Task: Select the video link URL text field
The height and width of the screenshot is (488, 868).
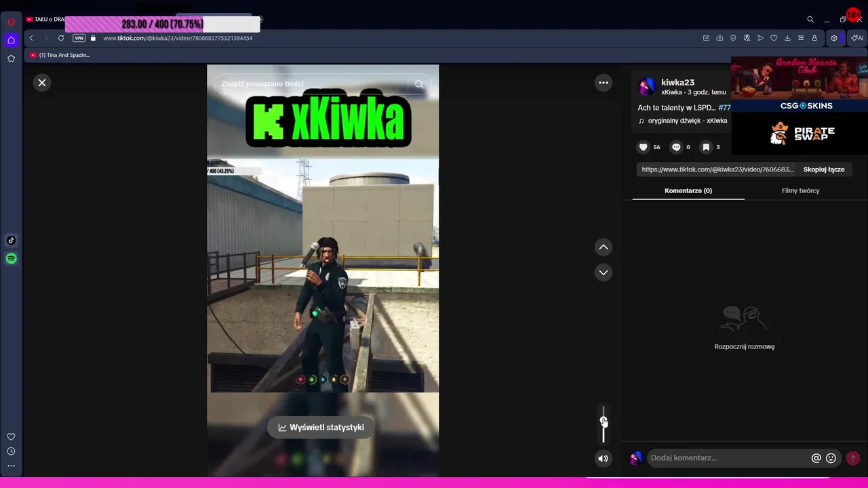Action: (x=717, y=169)
